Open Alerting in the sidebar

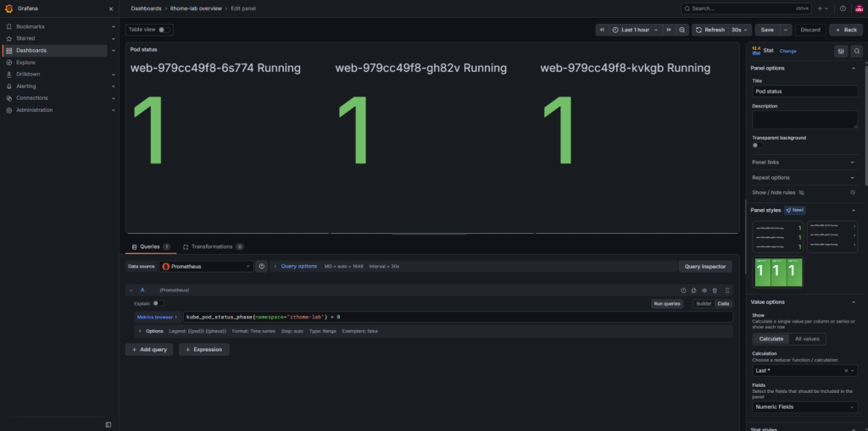pos(26,86)
